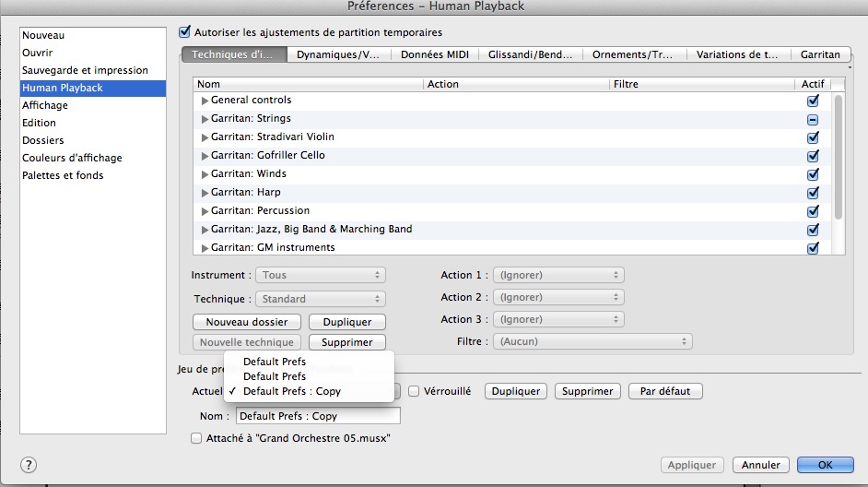Open the Garritan tab

click(820, 54)
